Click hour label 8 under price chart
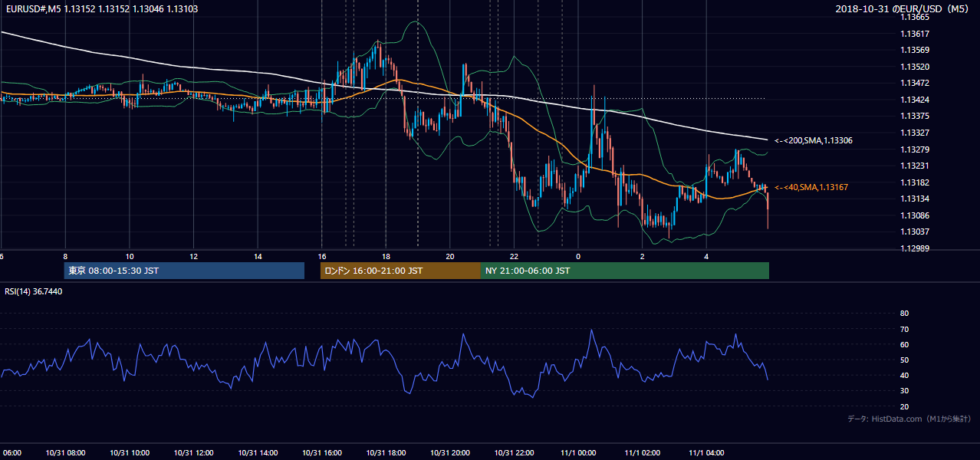The height and width of the screenshot is (460, 980). click(65, 257)
